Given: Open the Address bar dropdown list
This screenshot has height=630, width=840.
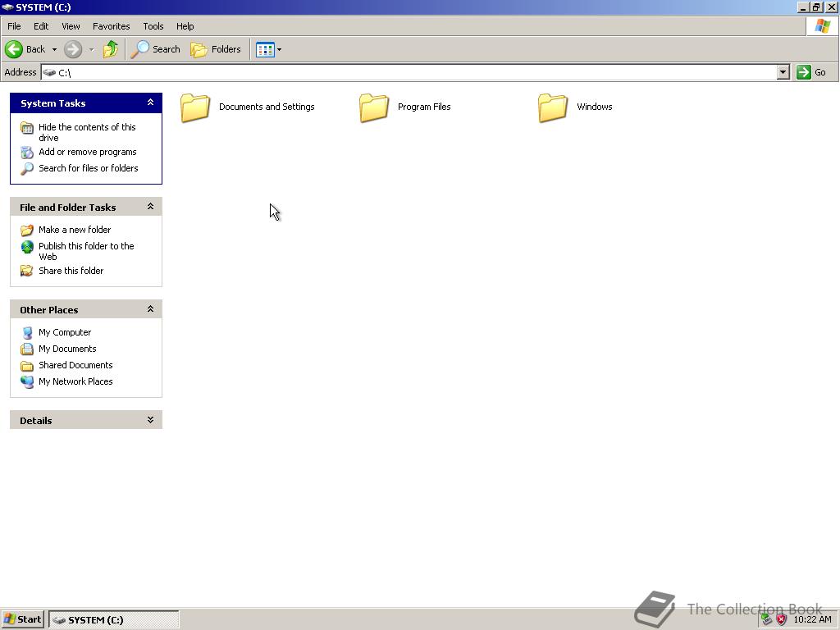Looking at the screenshot, I should tap(783, 72).
